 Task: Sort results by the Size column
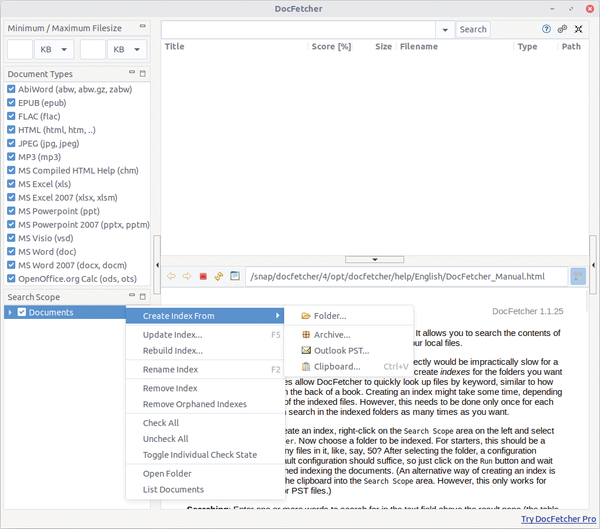pyautogui.click(x=383, y=47)
